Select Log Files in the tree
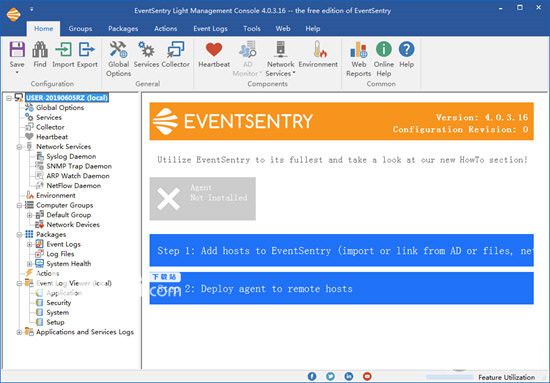Viewport: 550px width, 383px height. click(x=60, y=254)
